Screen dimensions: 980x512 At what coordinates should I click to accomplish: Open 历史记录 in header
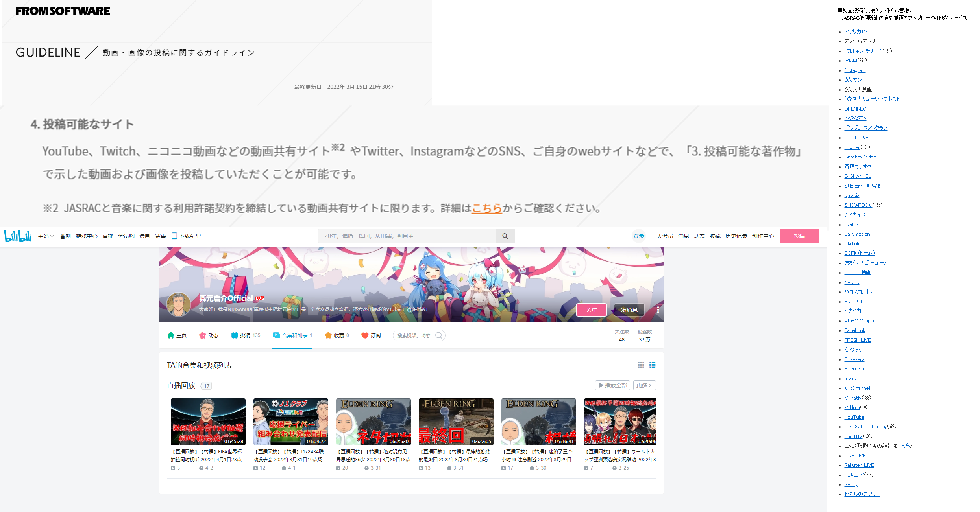pyautogui.click(x=736, y=236)
